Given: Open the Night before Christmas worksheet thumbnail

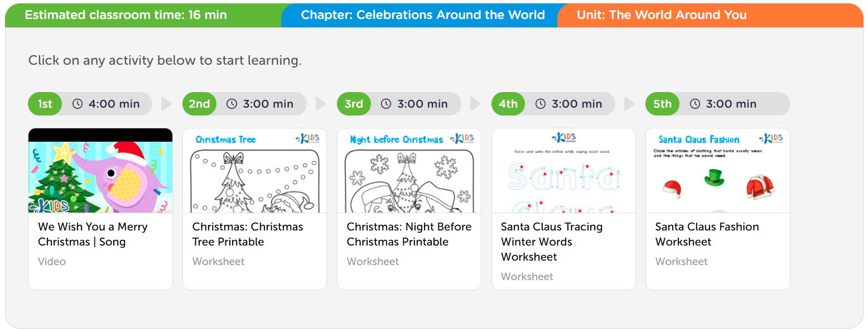Looking at the screenshot, I should pos(409,171).
